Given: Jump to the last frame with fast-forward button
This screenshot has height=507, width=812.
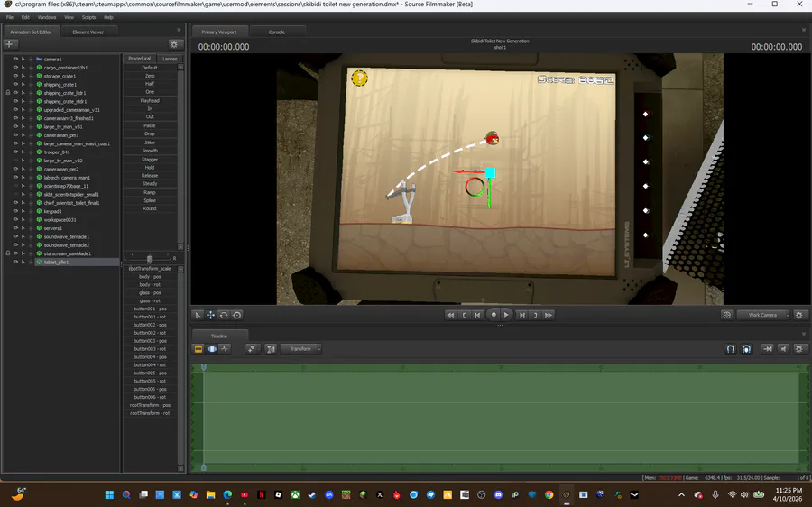Looking at the screenshot, I should pyautogui.click(x=549, y=315).
